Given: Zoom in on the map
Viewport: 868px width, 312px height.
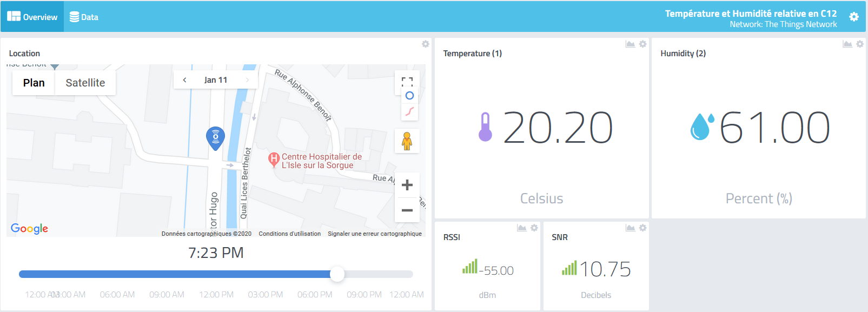Looking at the screenshot, I should 407,185.
